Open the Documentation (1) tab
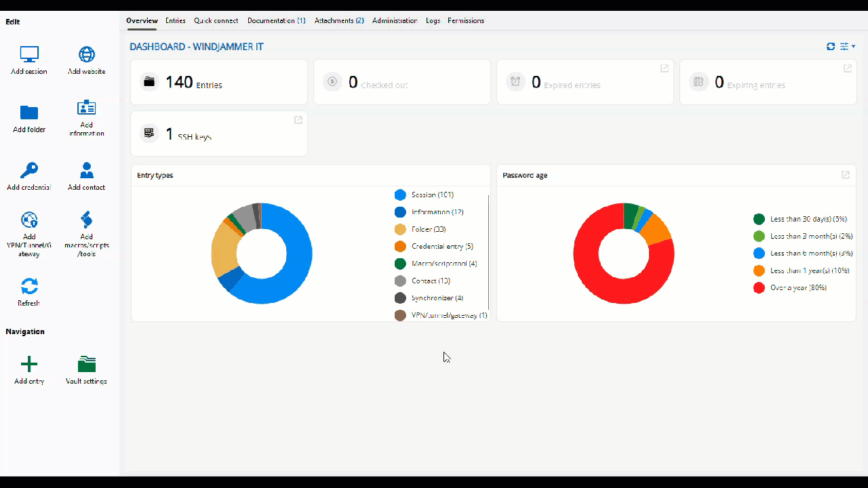Viewport: 868px width, 488px height. pyautogui.click(x=276, y=20)
